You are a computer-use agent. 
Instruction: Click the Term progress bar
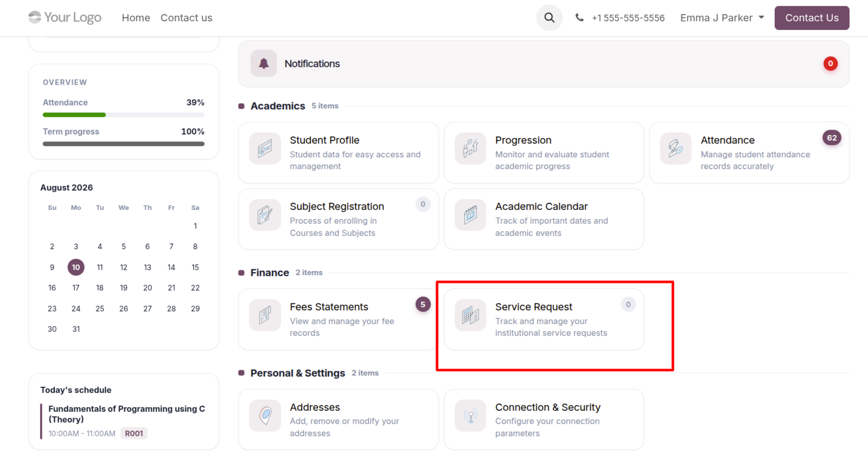point(124,144)
